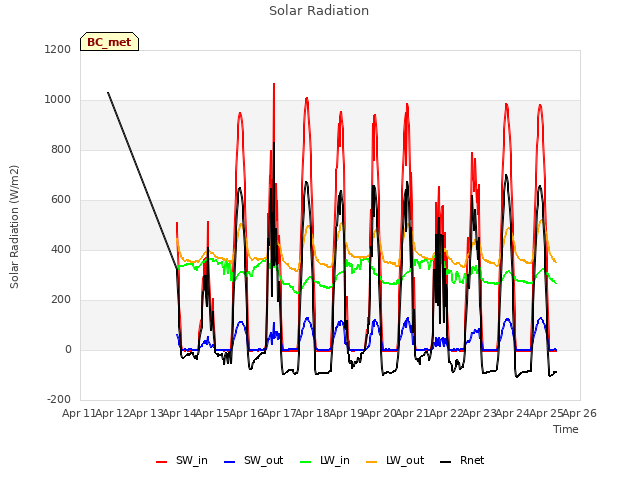Viewport: 640px width, 480px height.
Task: Click the Time axis label
Action: click(566, 429)
